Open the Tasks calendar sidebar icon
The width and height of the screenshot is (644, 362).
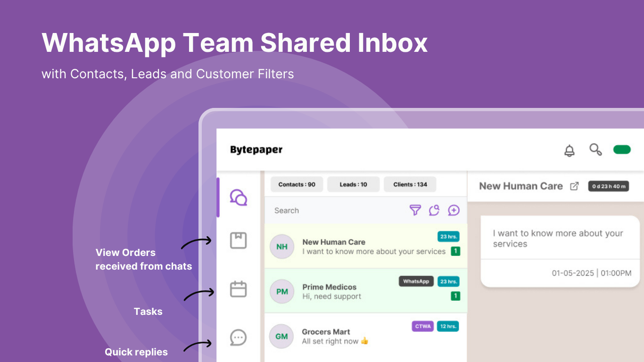pyautogui.click(x=239, y=289)
